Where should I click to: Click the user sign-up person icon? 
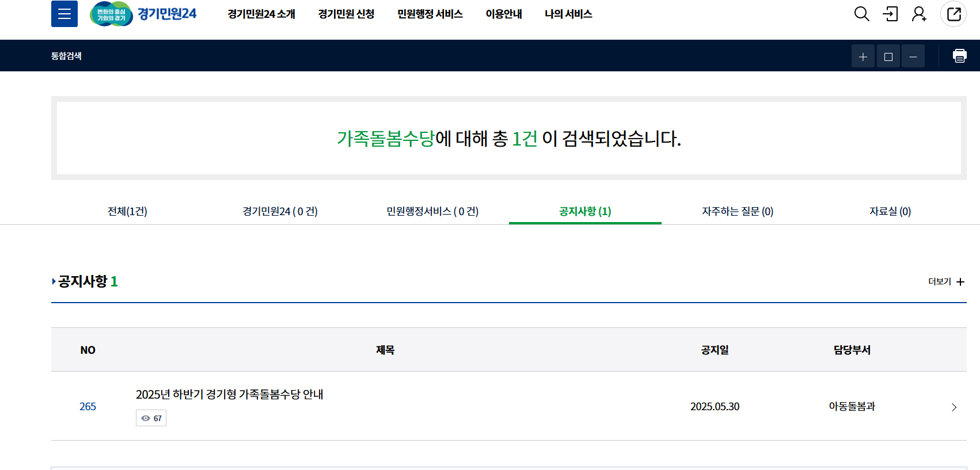(919, 14)
